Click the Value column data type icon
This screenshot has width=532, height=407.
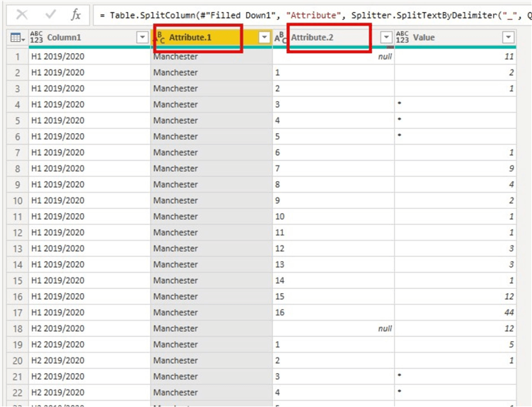403,38
